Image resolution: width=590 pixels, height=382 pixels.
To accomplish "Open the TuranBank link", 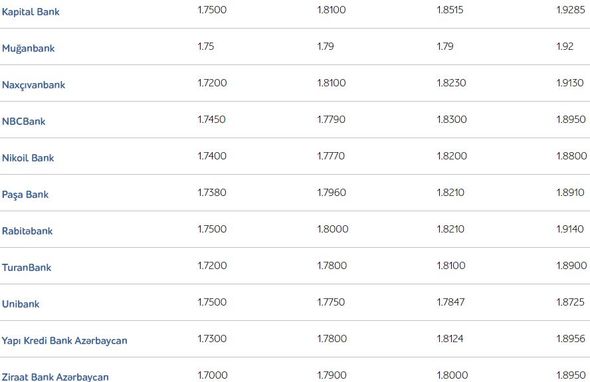I will 26,267.
